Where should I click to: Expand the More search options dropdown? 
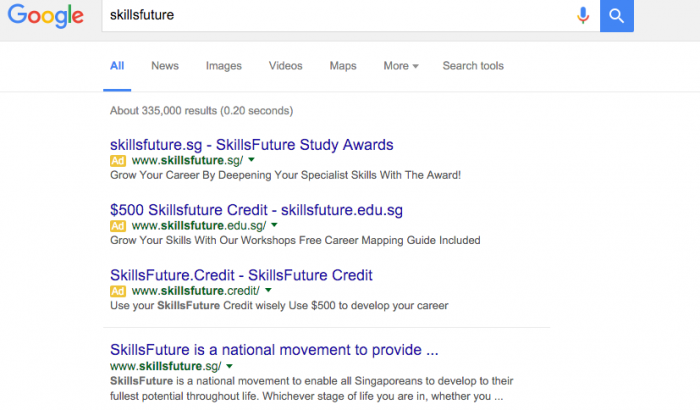point(400,66)
